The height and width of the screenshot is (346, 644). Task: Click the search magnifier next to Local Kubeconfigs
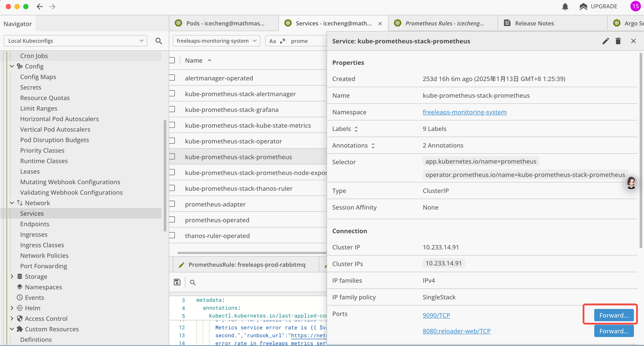(x=158, y=41)
